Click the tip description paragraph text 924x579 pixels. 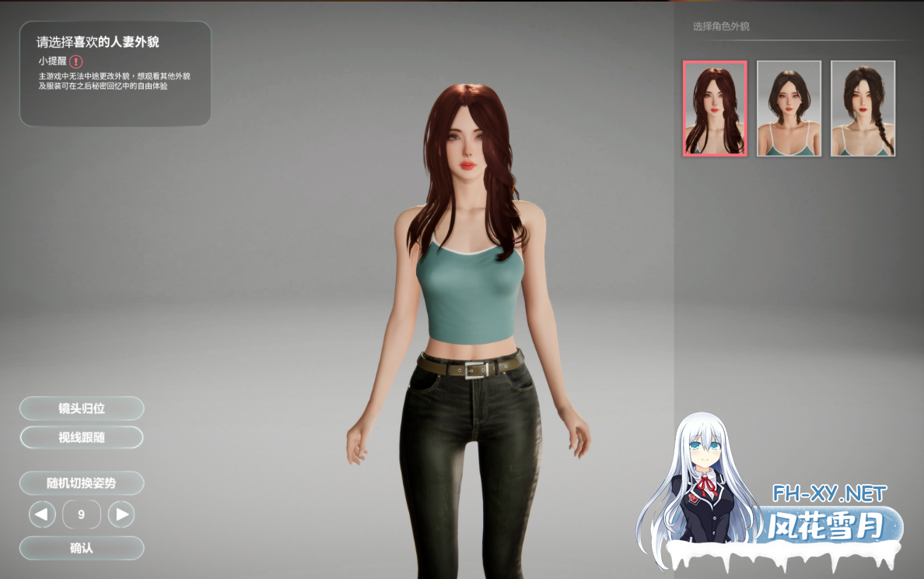click(114, 81)
